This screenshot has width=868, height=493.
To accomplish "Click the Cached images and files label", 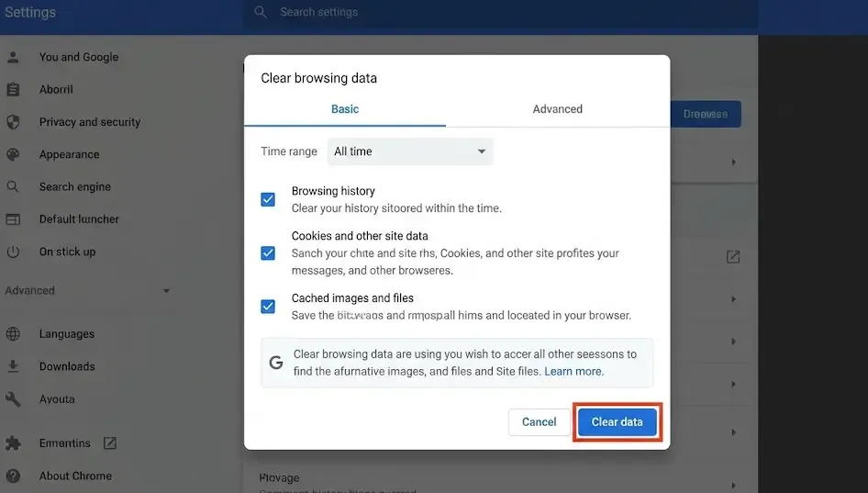I will click(x=352, y=298).
